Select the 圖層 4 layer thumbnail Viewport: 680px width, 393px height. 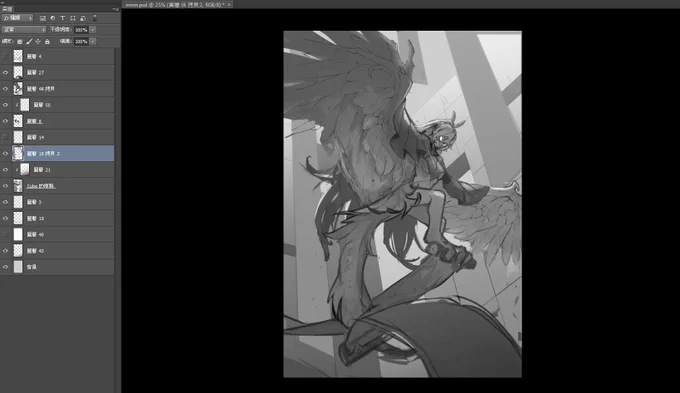pos(18,56)
